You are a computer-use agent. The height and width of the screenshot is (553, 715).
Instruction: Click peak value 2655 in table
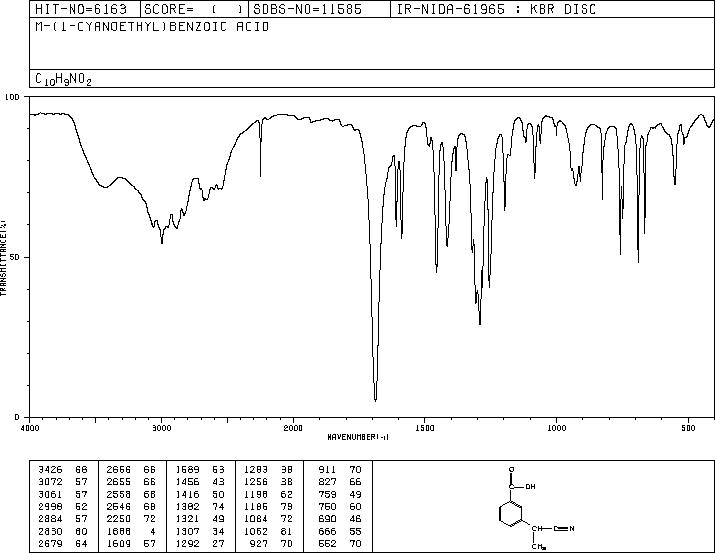(119, 482)
